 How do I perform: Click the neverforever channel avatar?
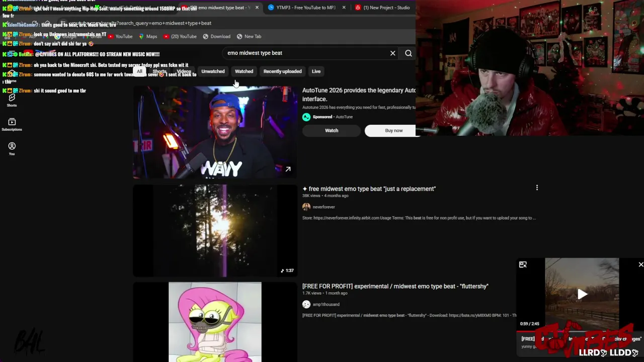[306, 207]
